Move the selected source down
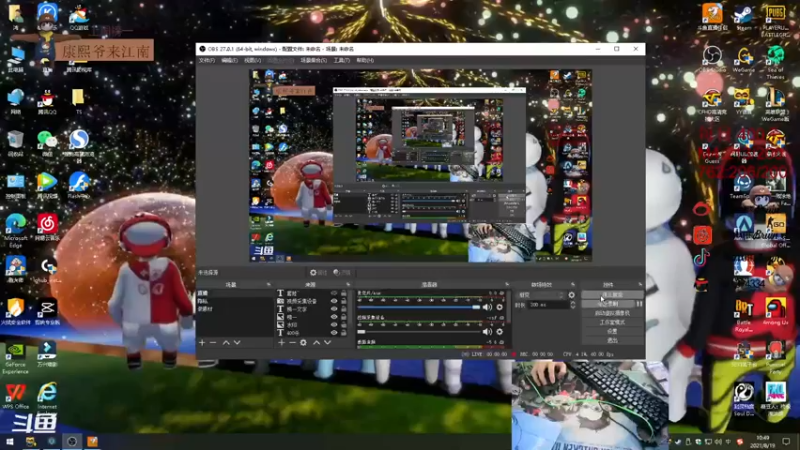Image resolution: width=800 pixels, height=450 pixels. click(x=328, y=343)
